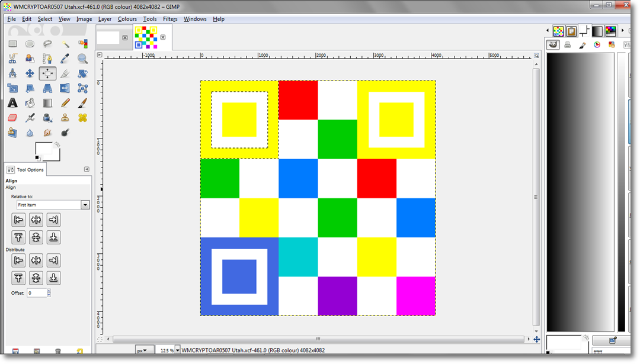Align left edge of target button
Screen dimensions: 640x364
[18, 220]
